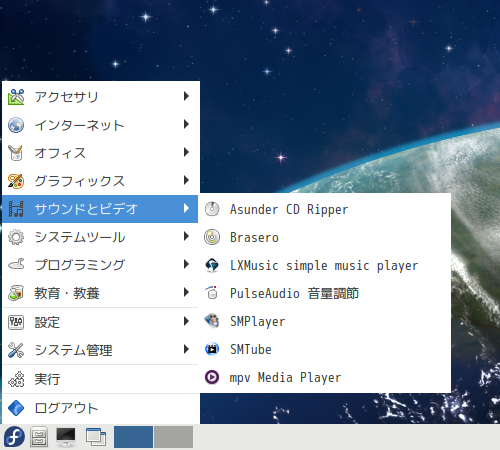Click the システムツール gear icon
This screenshot has width=500, height=450.
(16, 237)
